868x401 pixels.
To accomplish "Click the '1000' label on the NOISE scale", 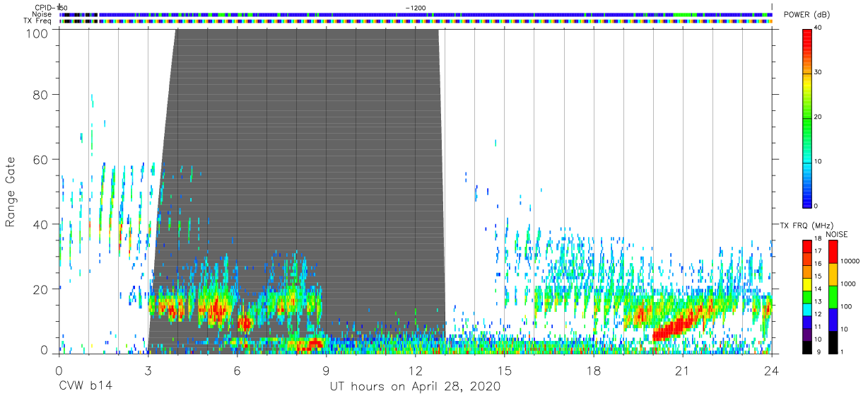I will 848,284.
